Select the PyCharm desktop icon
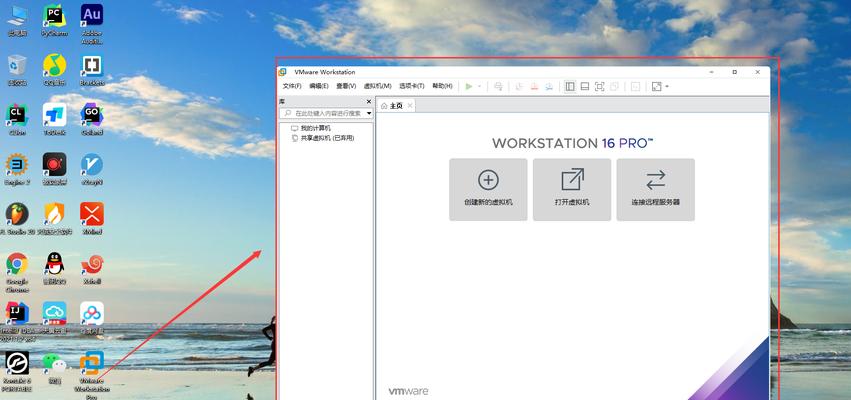Screen dimensions: 851x400 (x=54, y=20)
